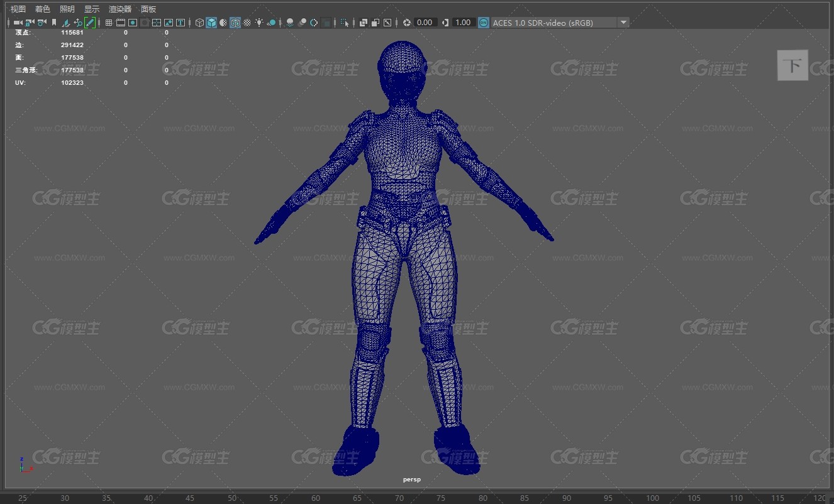Toggle the Resolution Gate icon
Screen dimensions: 834x504
tap(133, 23)
